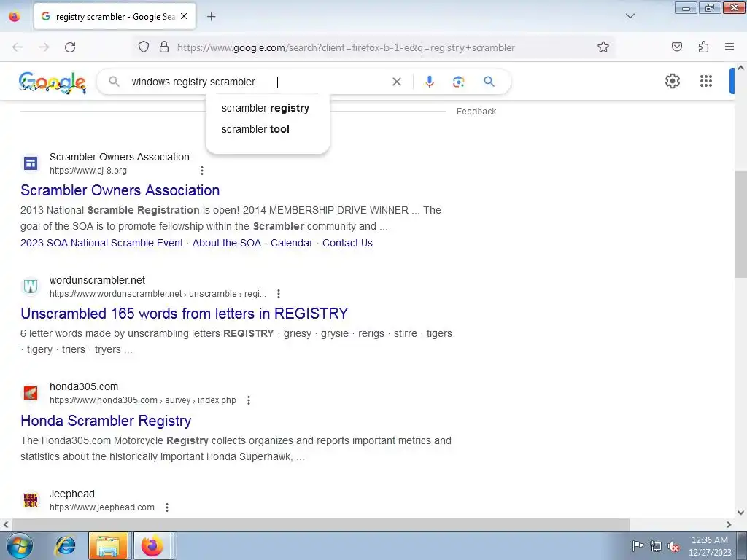This screenshot has width=747, height=560.
Task: Go back with the back arrow
Action: 18,47
